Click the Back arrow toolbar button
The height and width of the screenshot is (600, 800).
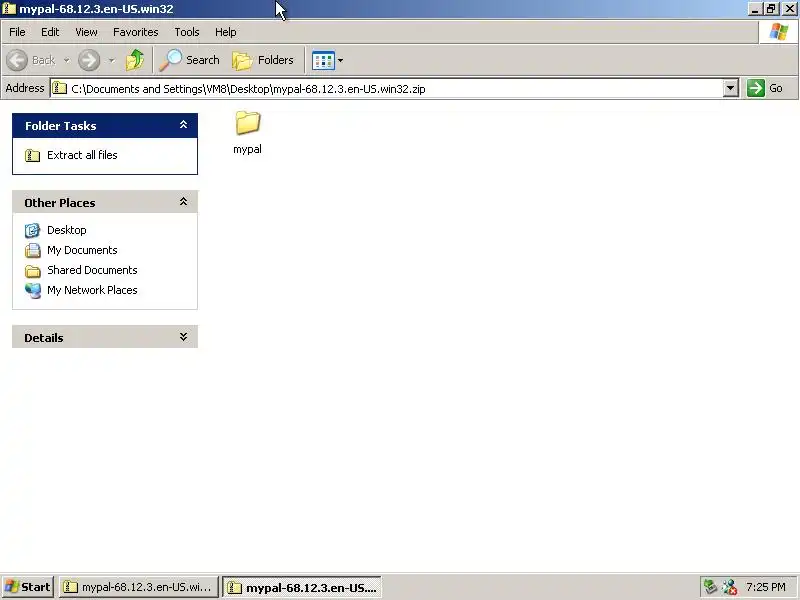(31, 60)
